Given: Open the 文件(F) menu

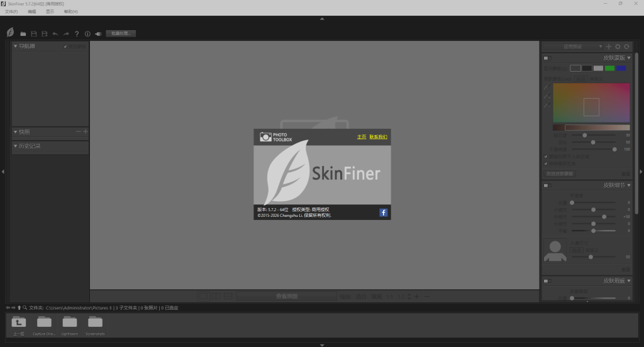Looking at the screenshot, I should (11, 11).
